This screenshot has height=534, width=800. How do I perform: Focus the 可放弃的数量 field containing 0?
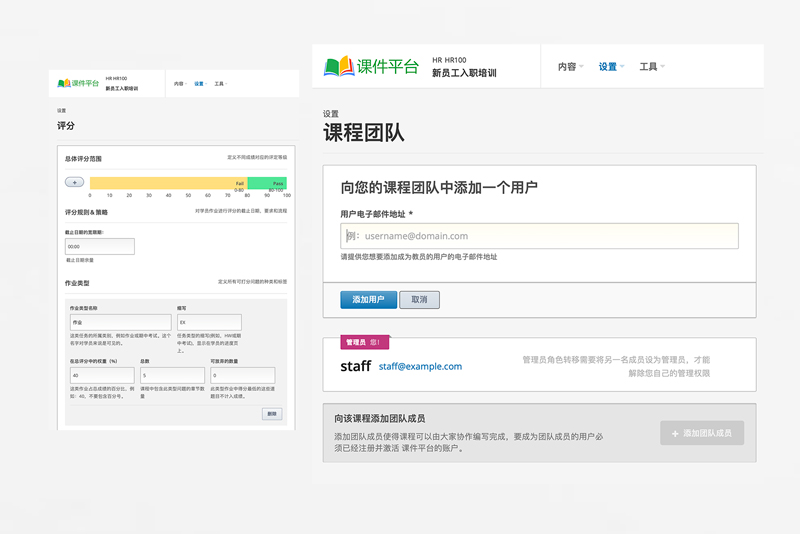pyautogui.click(x=243, y=375)
